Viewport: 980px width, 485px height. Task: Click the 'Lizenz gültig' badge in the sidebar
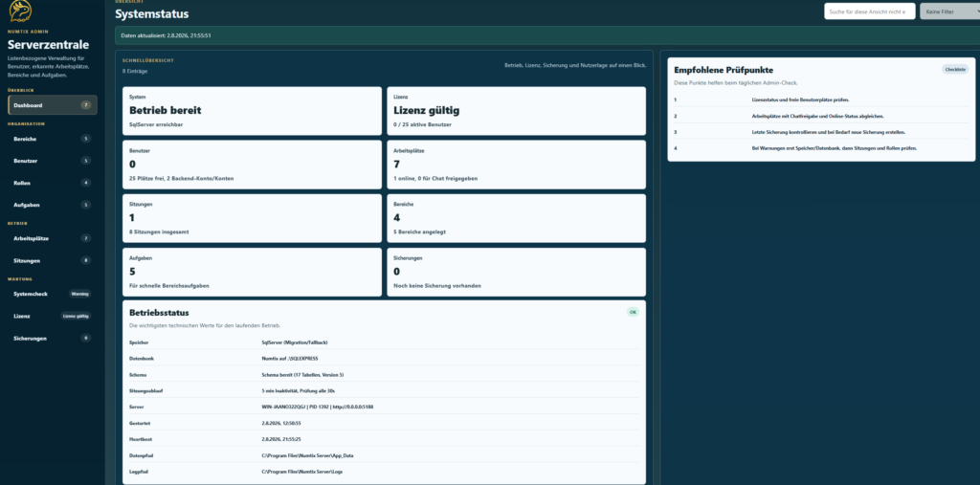click(x=76, y=317)
